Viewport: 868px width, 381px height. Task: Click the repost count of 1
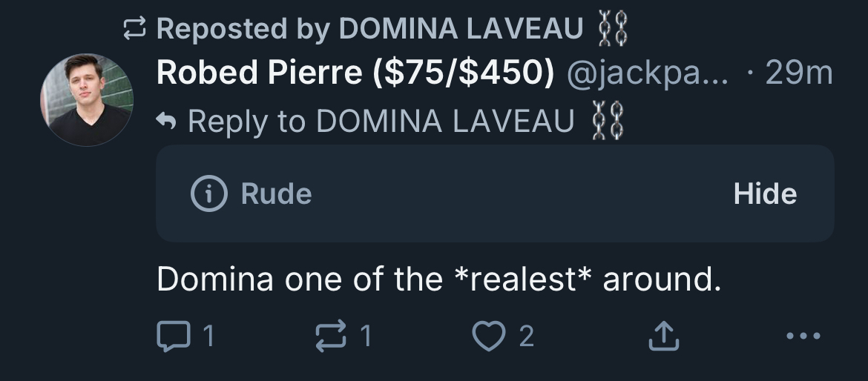(365, 337)
